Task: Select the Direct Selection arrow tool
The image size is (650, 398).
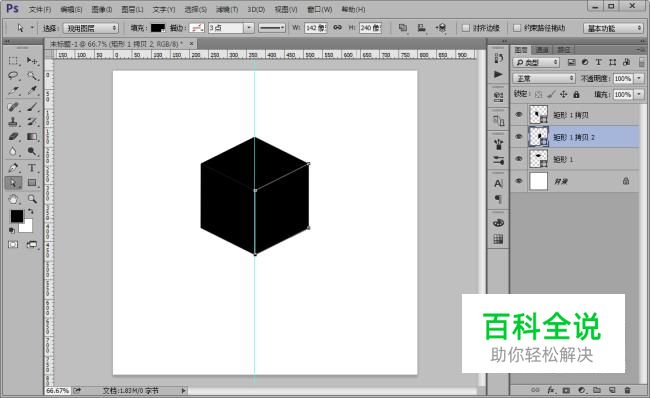Action: 13,183
